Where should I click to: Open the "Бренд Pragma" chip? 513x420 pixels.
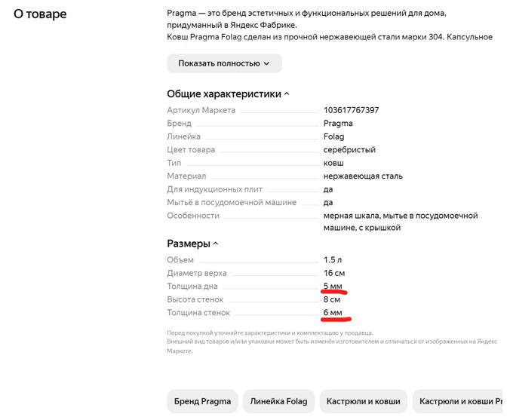[x=202, y=401]
